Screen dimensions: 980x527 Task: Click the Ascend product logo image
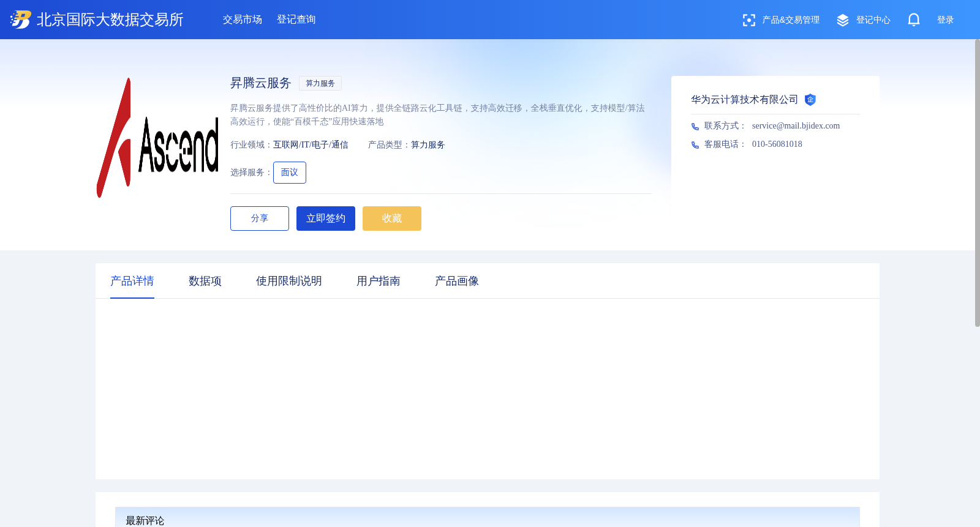coord(157,138)
